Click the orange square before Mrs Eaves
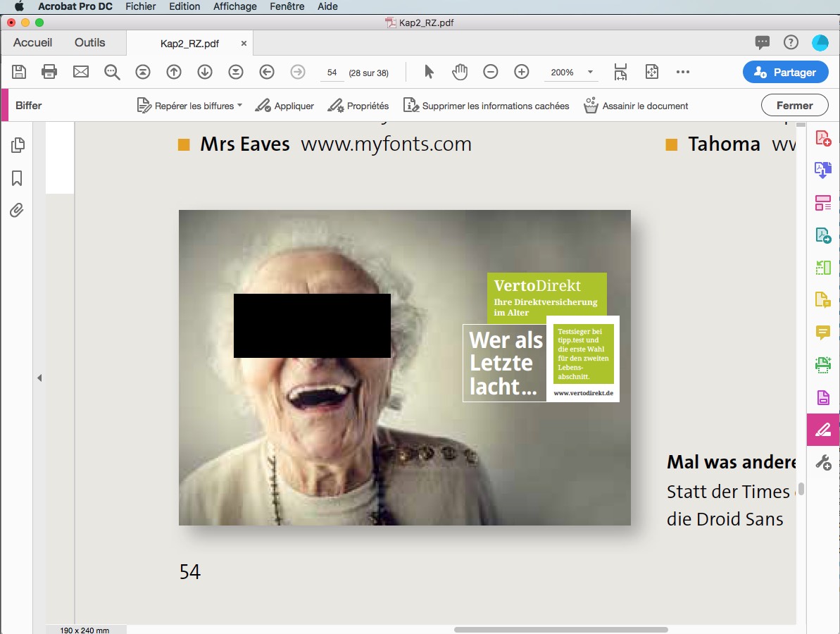840x634 pixels. [x=184, y=144]
